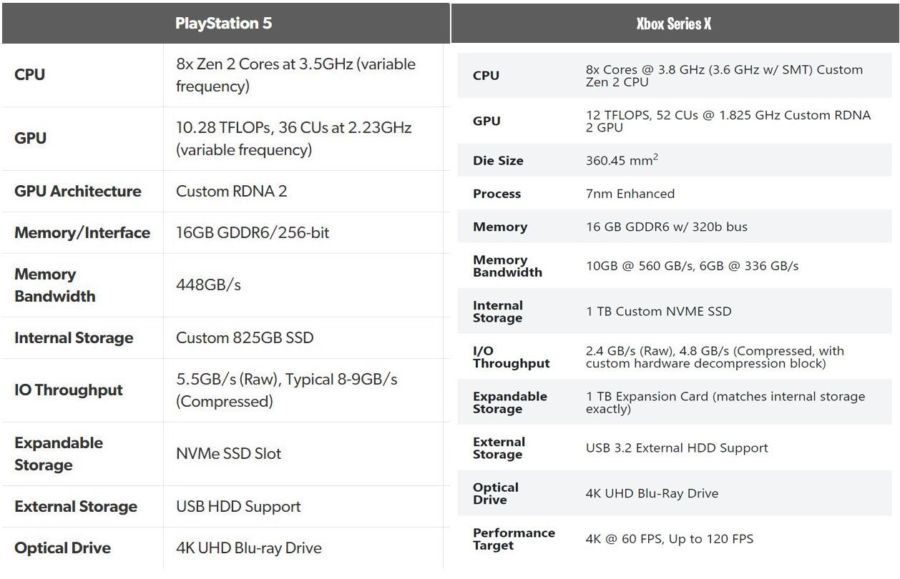900x579 pixels.
Task: Click the '1 TB Custom NVME SSD' cell
Action: [658, 311]
